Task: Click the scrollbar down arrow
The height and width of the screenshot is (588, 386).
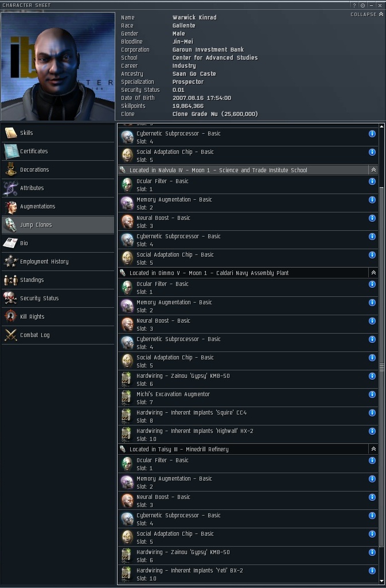Action: pyautogui.click(x=381, y=581)
